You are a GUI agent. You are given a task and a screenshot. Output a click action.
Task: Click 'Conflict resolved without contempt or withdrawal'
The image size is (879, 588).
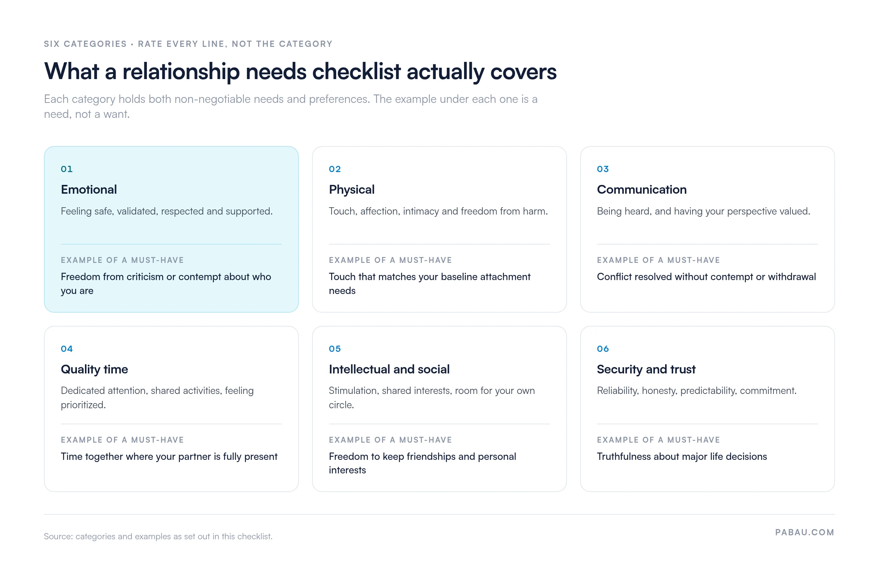coord(706,277)
